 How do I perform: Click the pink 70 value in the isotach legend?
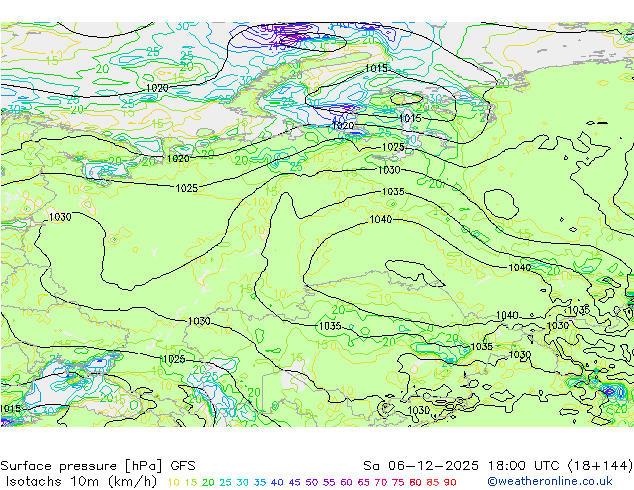click(x=381, y=482)
